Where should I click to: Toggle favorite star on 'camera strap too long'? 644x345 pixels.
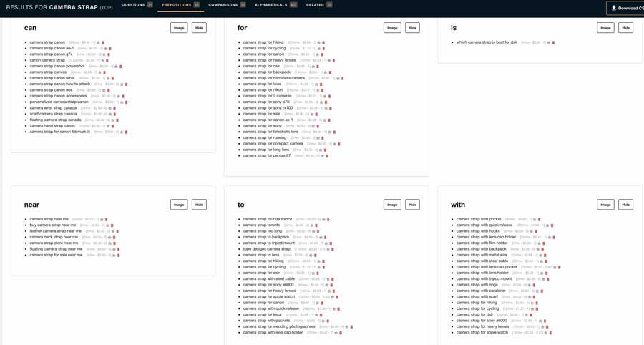313,231
